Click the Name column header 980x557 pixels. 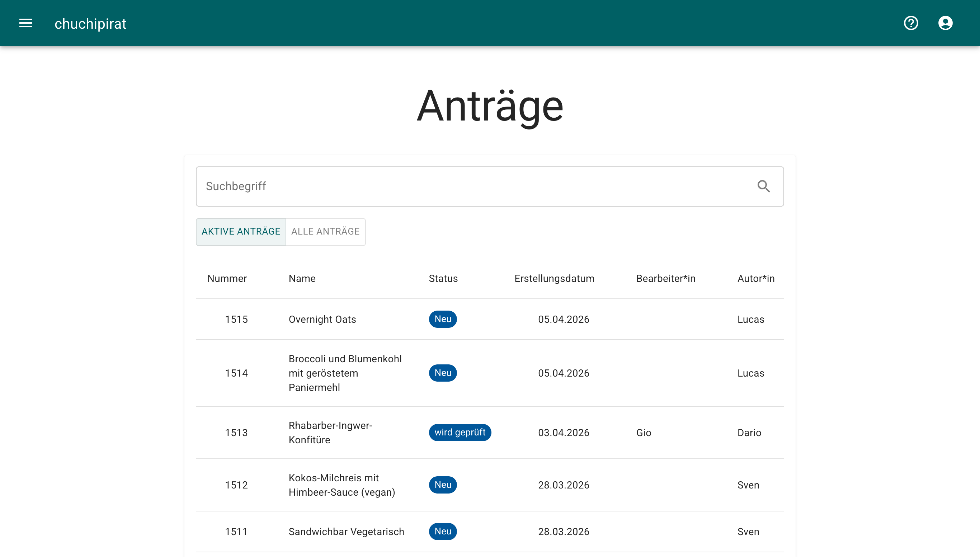(302, 278)
